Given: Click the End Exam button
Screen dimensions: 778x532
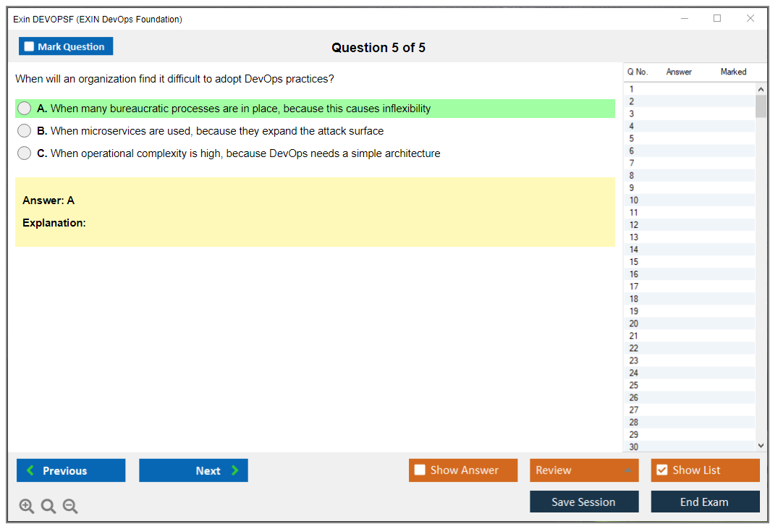Looking at the screenshot, I should point(705,502).
